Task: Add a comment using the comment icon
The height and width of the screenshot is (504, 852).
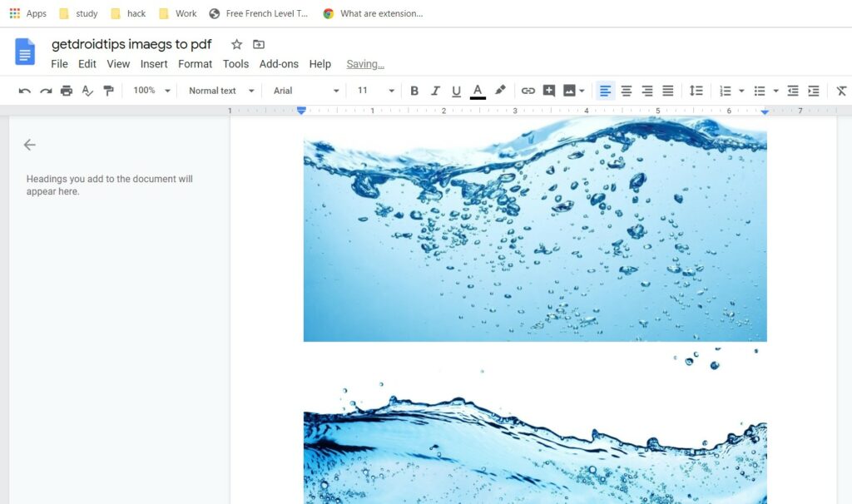Action: (x=549, y=91)
